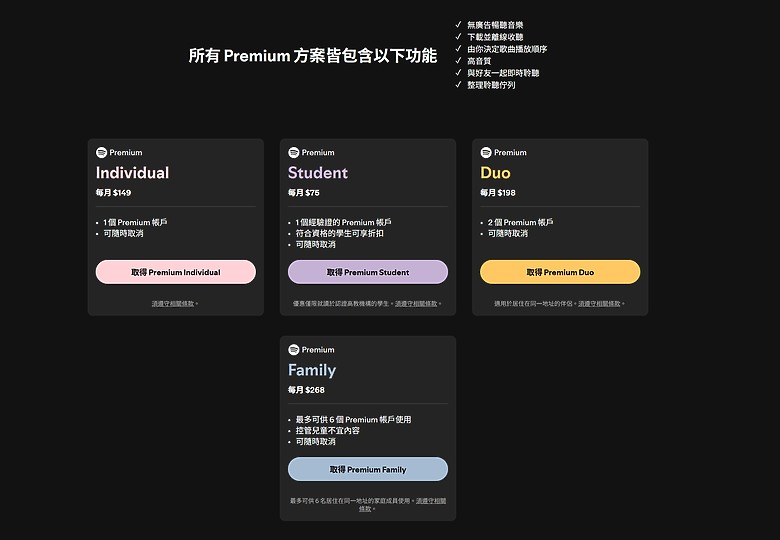780x540 pixels.
Task: Open terms link under Family plan
Action: click(431, 501)
